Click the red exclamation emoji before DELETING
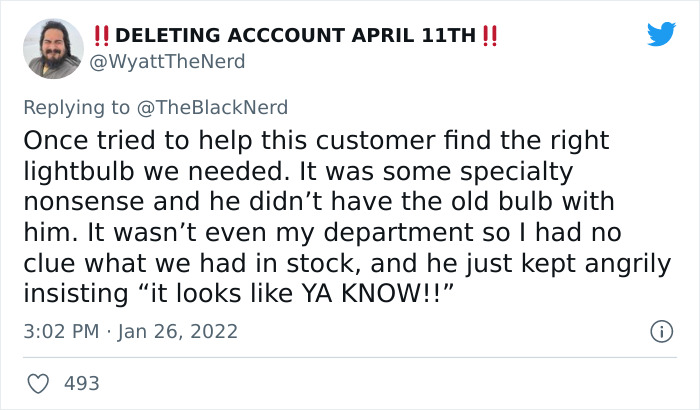Viewport: 700px width, 410px height. pyautogui.click(x=101, y=36)
